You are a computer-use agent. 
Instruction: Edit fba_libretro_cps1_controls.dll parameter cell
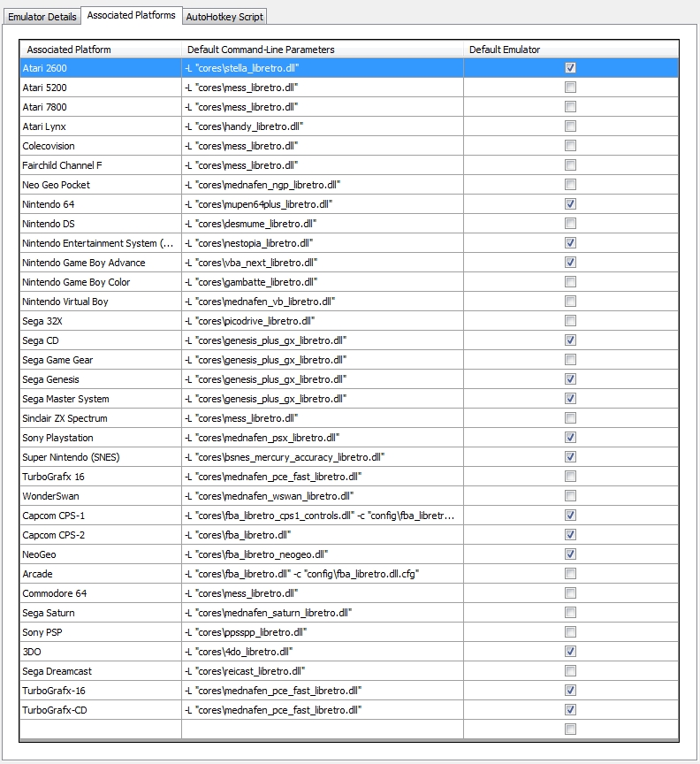[323, 515]
